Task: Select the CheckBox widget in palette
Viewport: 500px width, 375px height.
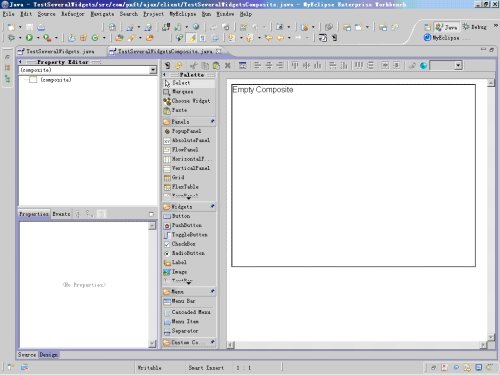Action: pyautogui.click(x=189, y=244)
